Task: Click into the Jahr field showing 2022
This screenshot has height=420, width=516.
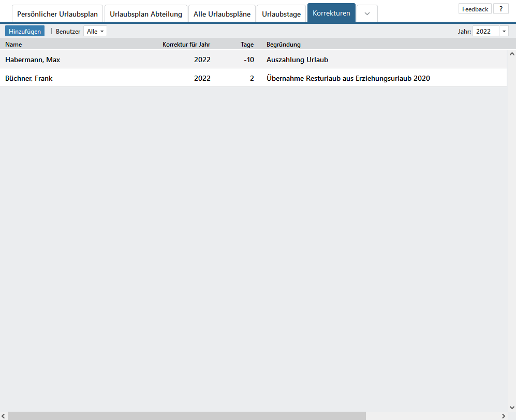Action: [485, 32]
